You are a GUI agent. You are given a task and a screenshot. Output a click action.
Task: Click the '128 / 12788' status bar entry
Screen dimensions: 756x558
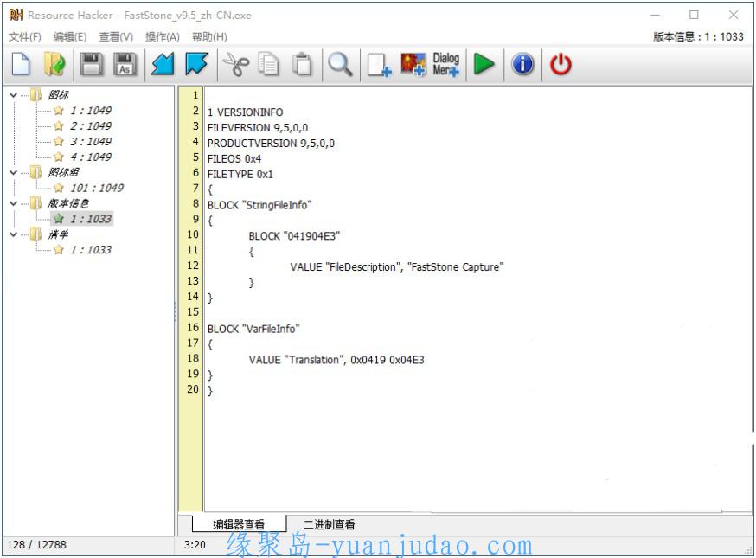pyautogui.click(x=36, y=545)
